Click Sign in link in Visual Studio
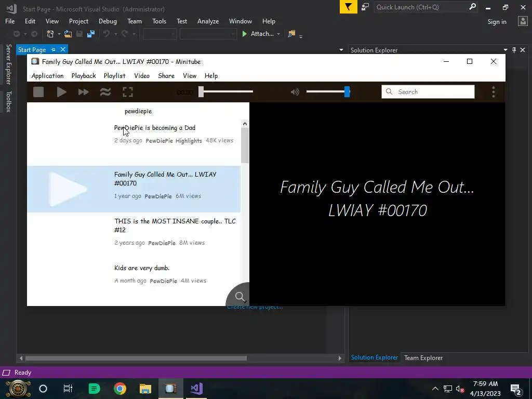532x399 pixels. pyautogui.click(x=497, y=22)
